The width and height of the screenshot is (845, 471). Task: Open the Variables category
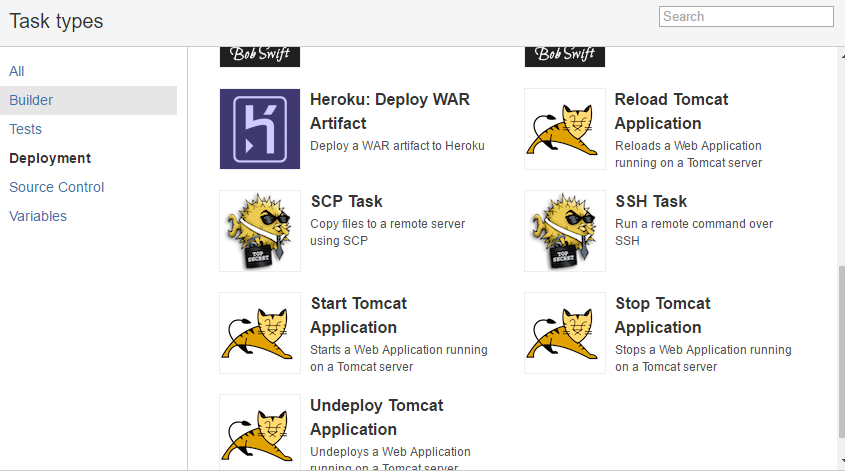pyautogui.click(x=38, y=216)
